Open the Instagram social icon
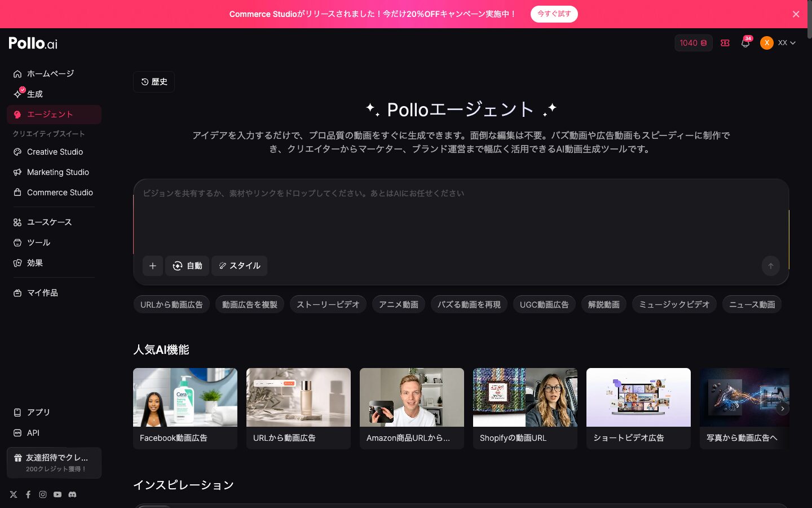 [43, 494]
